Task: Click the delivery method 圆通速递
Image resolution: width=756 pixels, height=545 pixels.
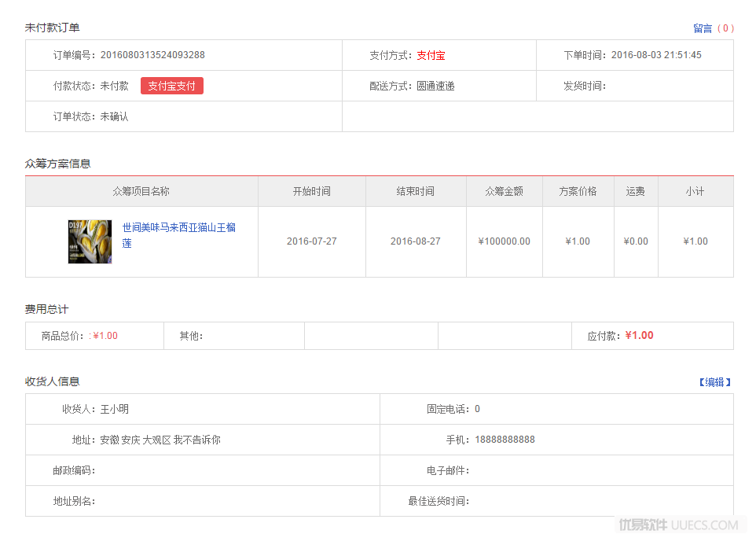Action: [x=435, y=86]
